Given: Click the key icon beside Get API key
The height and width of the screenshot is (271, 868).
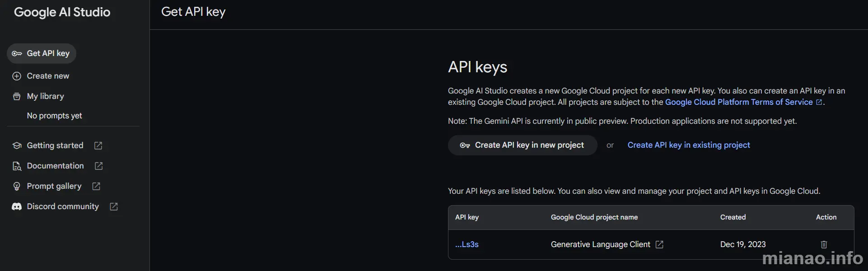Looking at the screenshot, I should click(17, 53).
